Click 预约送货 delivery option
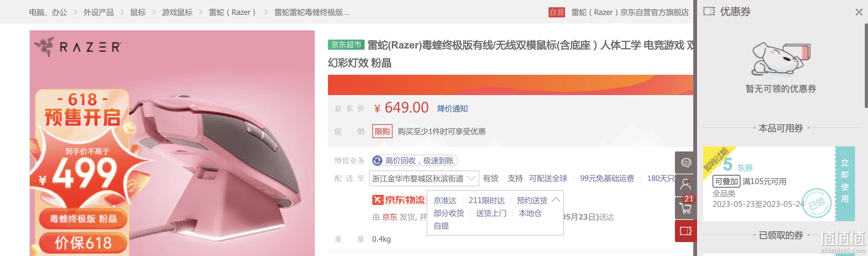The width and height of the screenshot is (868, 256). (532, 201)
